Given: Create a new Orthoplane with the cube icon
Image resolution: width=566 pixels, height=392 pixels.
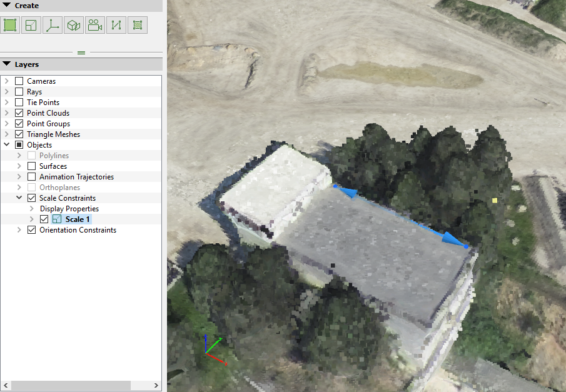Looking at the screenshot, I should (x=74, y=25).
